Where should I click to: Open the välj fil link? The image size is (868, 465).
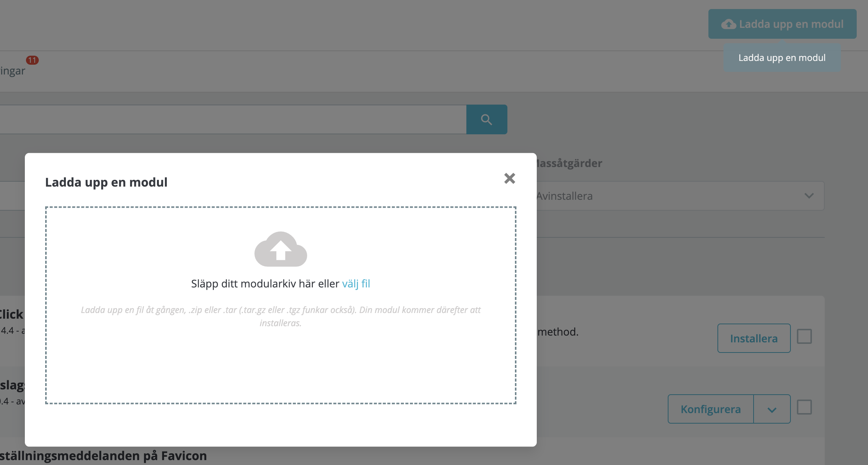click(x=356, y=284)
